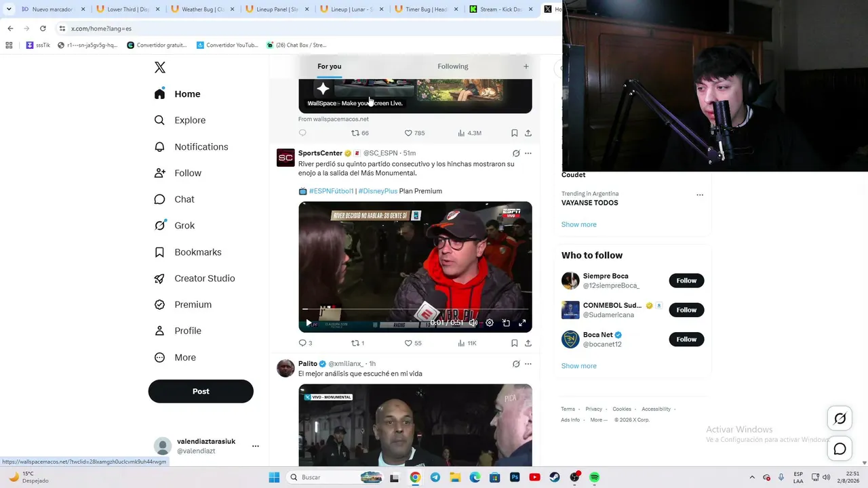Click the Post button
The width and height of the screenshot is (868, 488).
(x=201, y=391)
